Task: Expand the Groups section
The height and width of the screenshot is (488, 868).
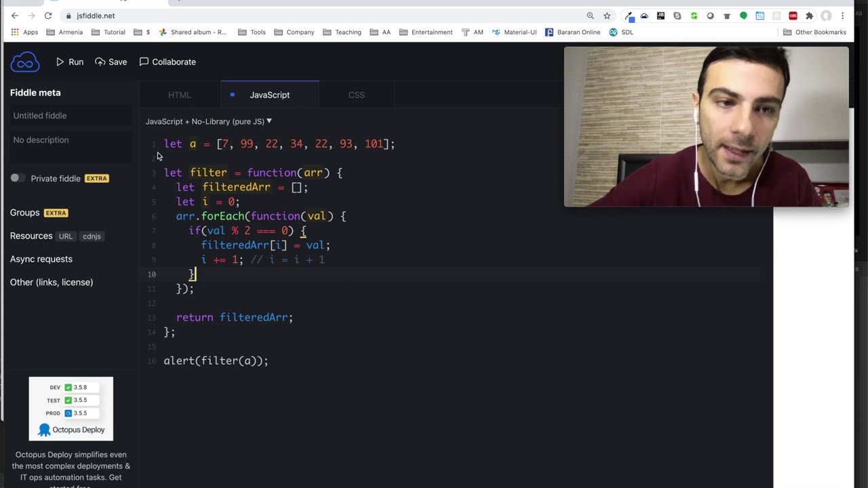Action: (25, 213)
